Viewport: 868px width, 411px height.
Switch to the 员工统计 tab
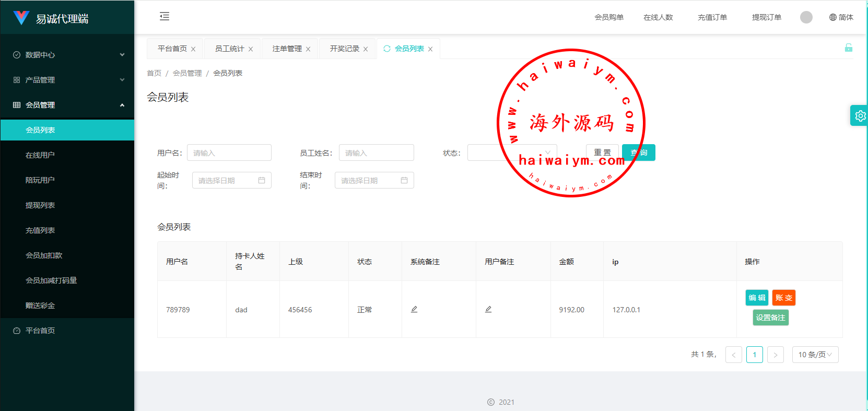(x=229, y=49)
